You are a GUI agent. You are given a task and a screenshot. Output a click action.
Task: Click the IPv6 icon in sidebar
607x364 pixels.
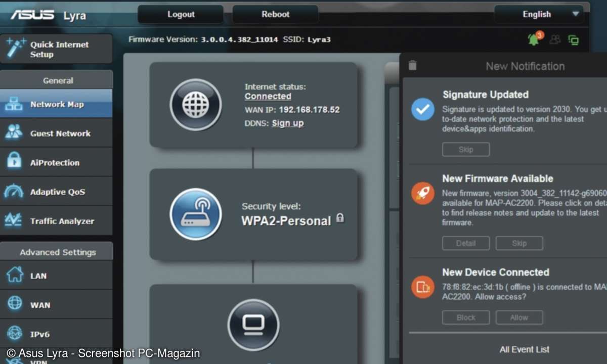[15, 333]
